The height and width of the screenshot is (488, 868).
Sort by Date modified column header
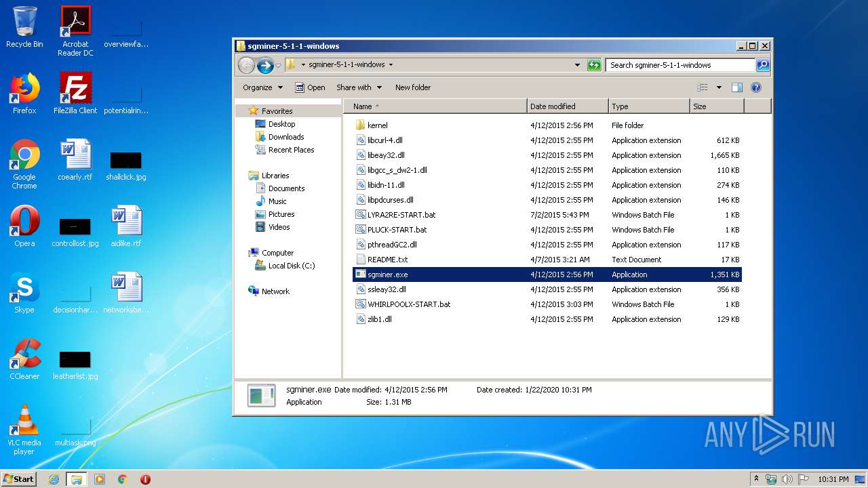pyautogui.click(x=568, y=106)
